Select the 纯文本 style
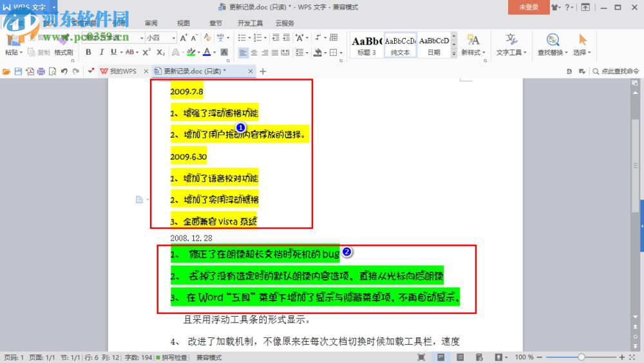The width and height of the screenshot is (644, 363). [x=401, y=45]
